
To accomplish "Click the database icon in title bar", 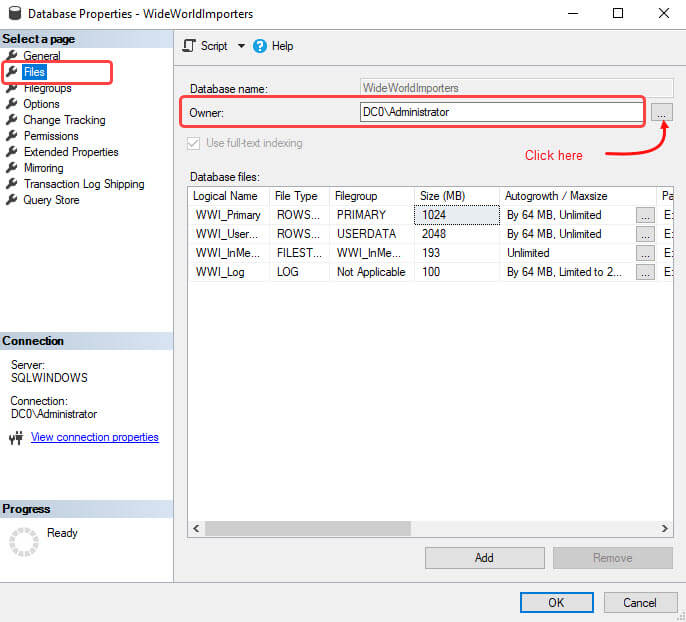I will 15,13.
